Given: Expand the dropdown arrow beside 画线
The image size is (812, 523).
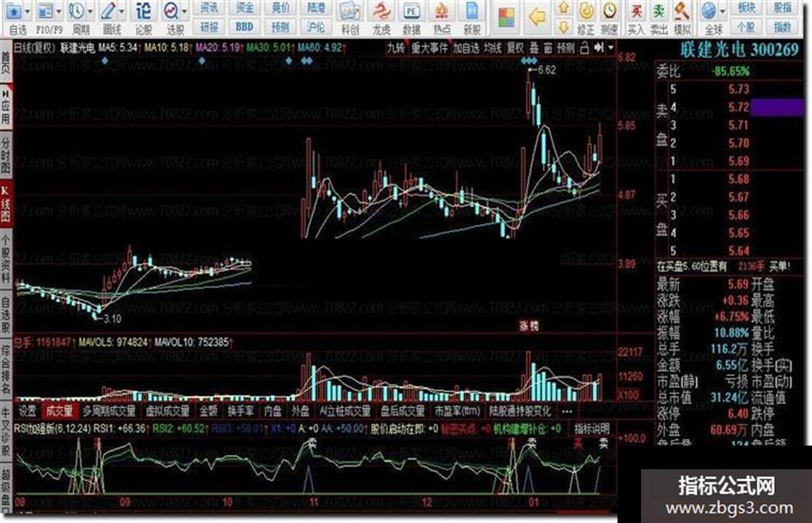Looking at the screenshot, I should (x=122, y=11).
